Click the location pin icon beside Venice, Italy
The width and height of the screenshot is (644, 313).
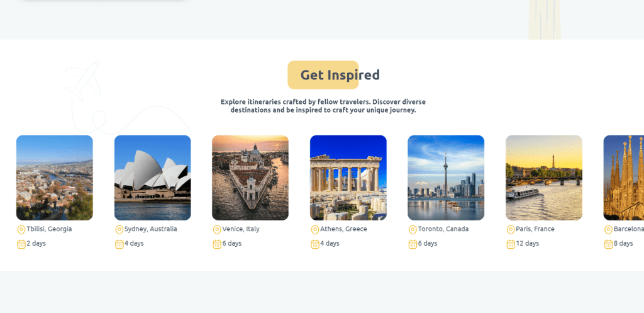coord(217,230)
